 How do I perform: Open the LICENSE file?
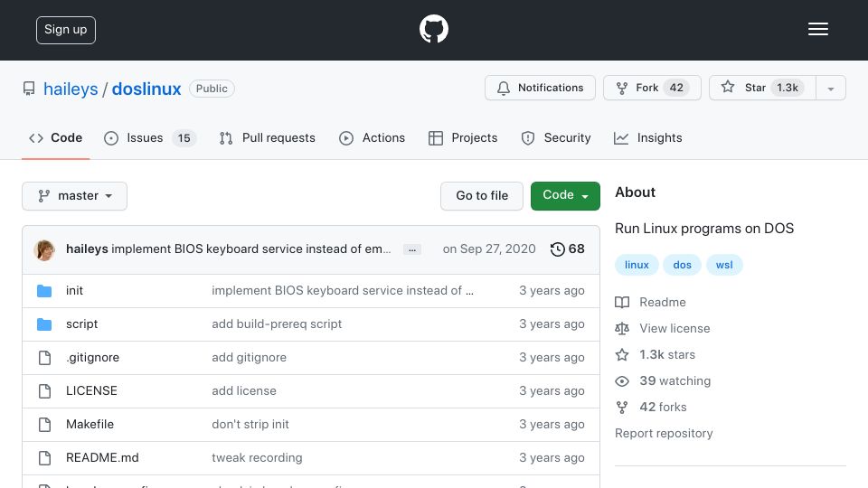coord(91,390)
